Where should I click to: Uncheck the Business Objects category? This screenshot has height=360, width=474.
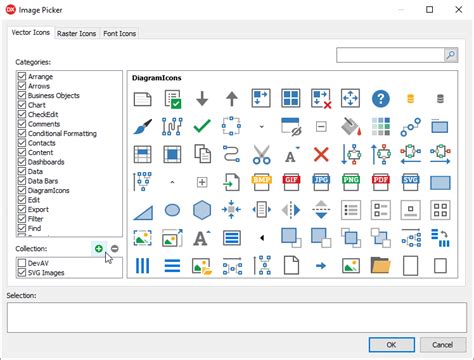point(22,95)
